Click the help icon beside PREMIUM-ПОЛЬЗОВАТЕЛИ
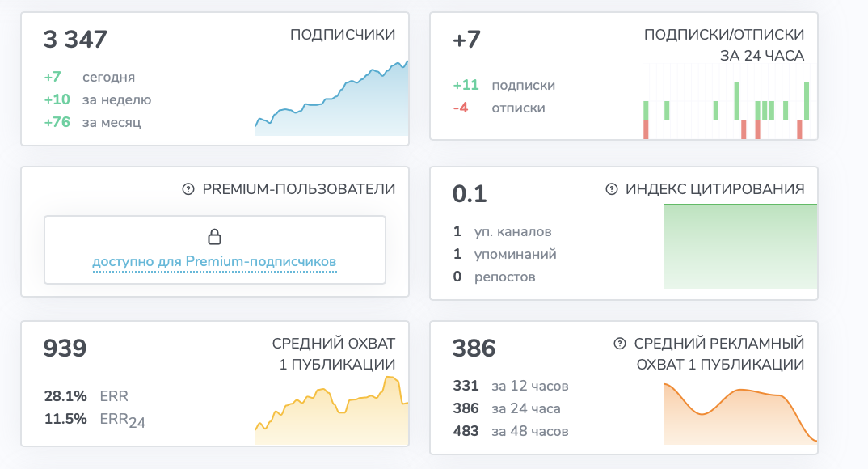Viewport: 868px width, 469px height. coord(188,189)
